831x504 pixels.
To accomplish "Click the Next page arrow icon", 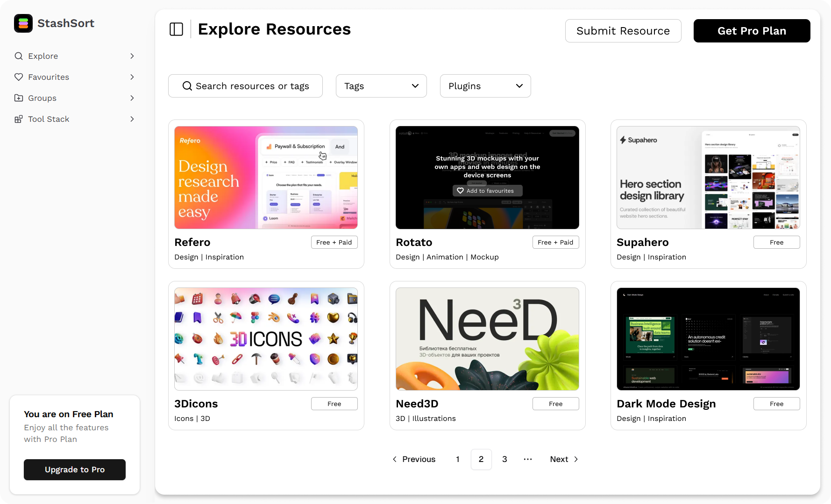I will click(576, 459).
